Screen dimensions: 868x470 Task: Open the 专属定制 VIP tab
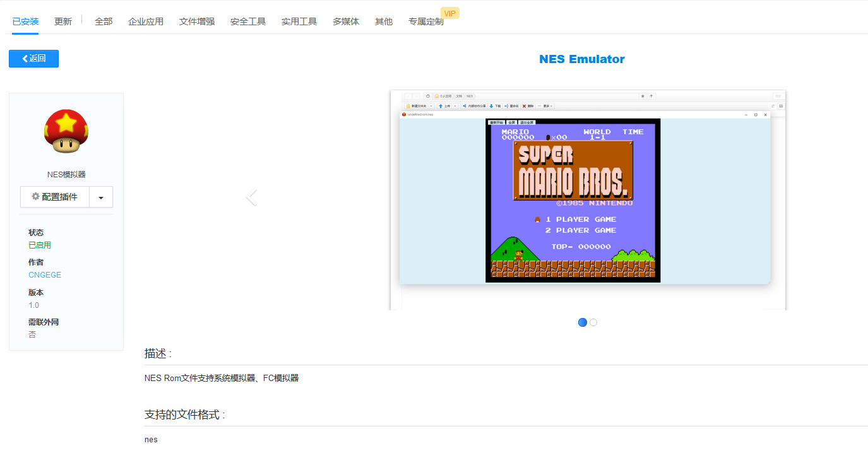coord(426,21)
